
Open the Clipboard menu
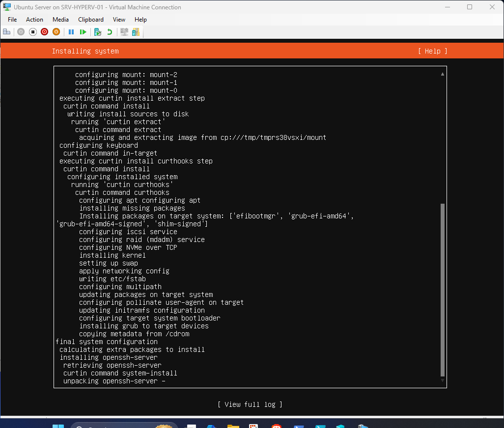click(x=90, y=20)
